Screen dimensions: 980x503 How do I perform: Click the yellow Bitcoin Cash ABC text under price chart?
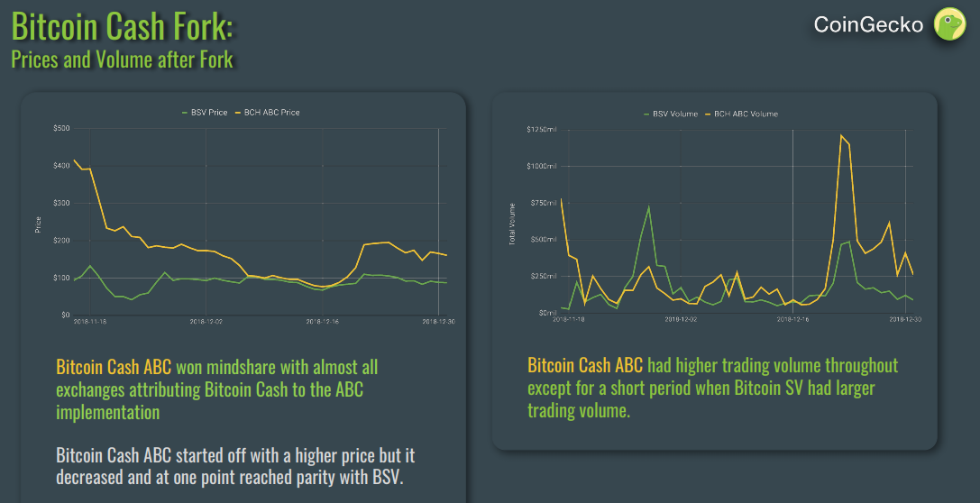pos(114,368)
